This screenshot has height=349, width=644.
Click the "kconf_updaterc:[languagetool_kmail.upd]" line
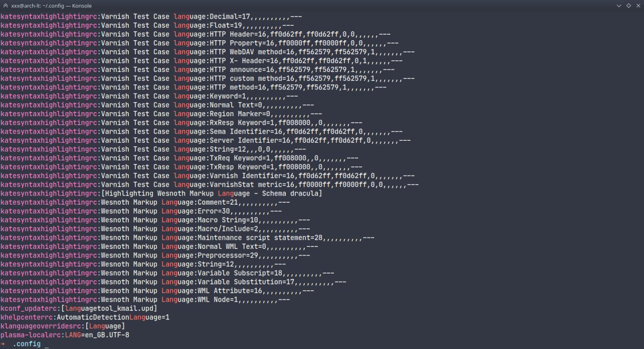click(78, 308)
